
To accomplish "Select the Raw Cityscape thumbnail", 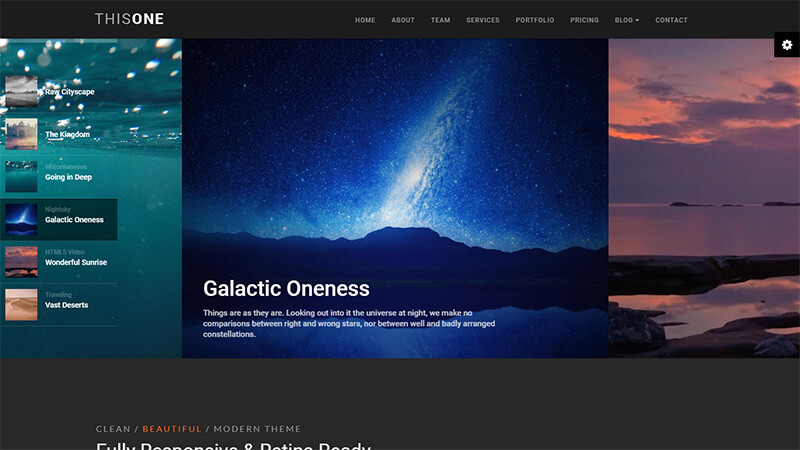I will (x=21, y=91).
